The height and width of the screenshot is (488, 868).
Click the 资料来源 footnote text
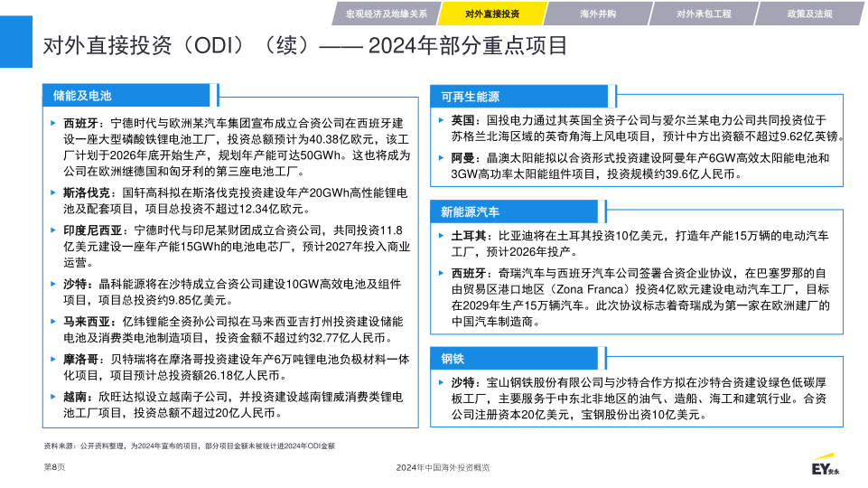point(190,446)
